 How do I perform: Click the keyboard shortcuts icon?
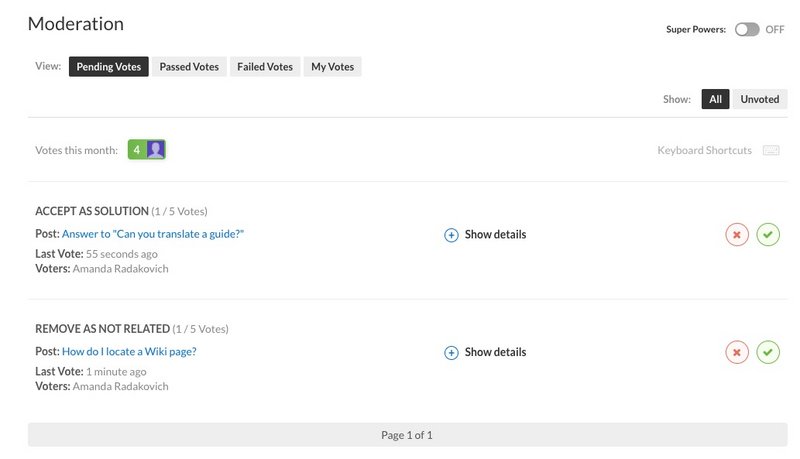[770, 151]
